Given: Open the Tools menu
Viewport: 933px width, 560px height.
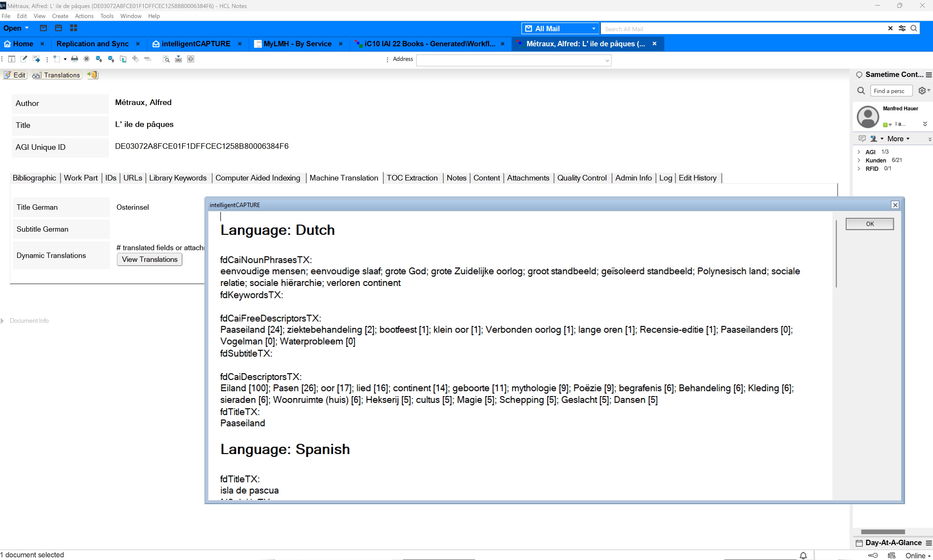Looking at the screenshot, I should pos(107,16).
